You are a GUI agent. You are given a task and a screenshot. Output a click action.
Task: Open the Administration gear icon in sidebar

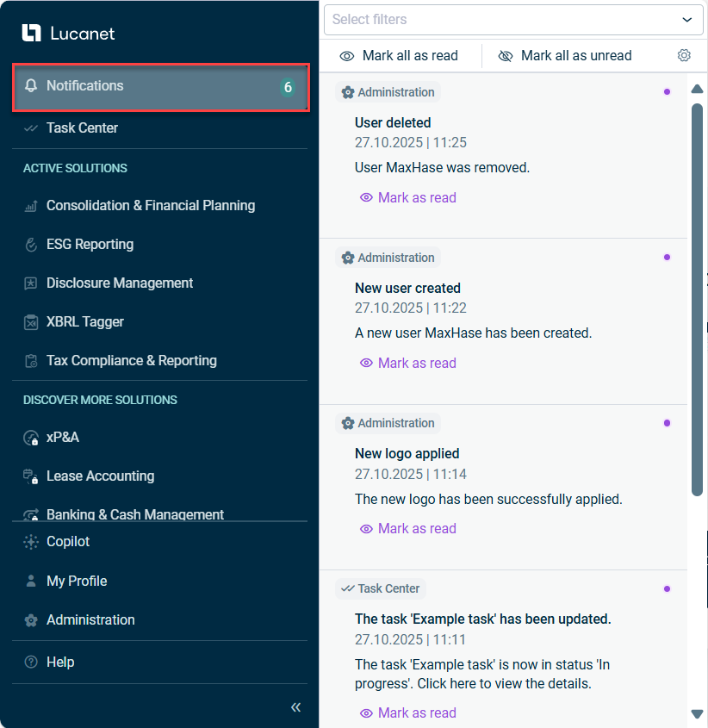(x=31, y=619)
